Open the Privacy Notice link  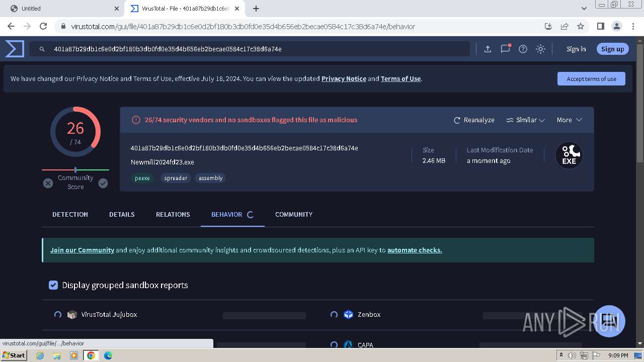click(344, 78)
